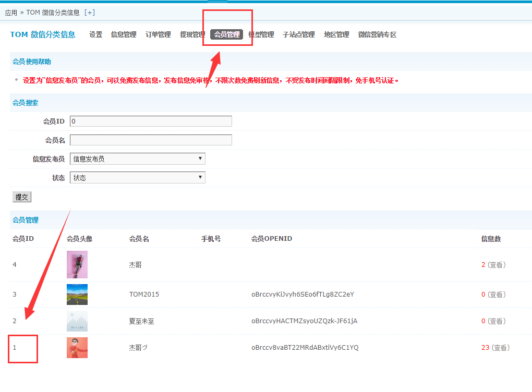This screenshot has width=532, height=392.
Task: Open 微信营销专区 tab
Action: pyautogui.click(x=377, y=35)
